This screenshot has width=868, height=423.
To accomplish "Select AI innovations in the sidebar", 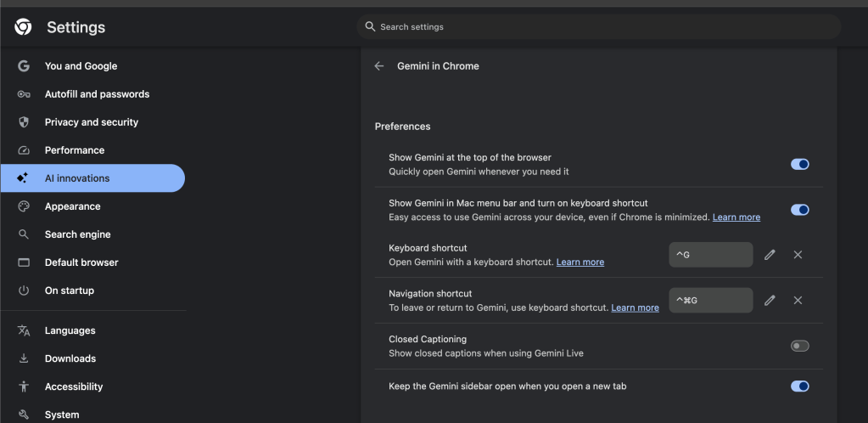I will tap(92, 178).
